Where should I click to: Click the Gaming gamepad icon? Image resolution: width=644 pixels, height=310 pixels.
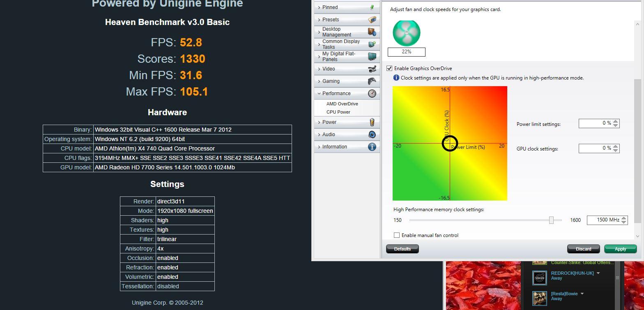click(x=372, y=81)
